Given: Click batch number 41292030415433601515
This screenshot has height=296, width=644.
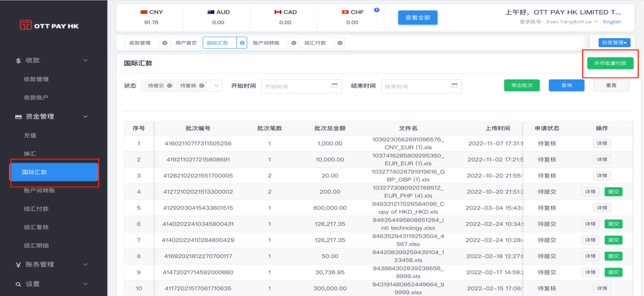Looking at the screenshot, I should (x=198, y=208).
